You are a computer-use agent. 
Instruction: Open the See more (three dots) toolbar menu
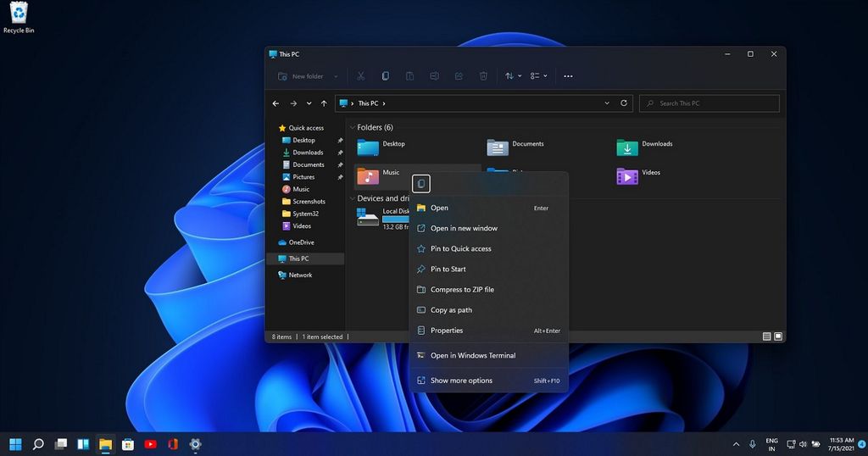point(568,76)
